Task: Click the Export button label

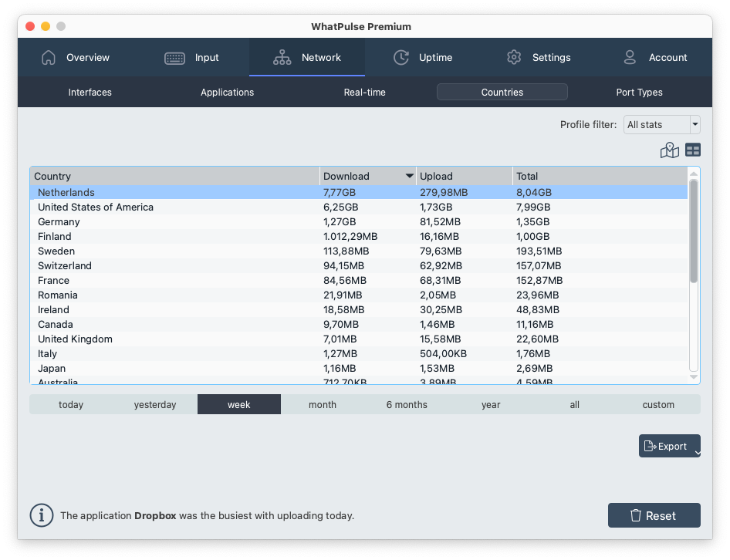Action: pyautogui.click(x=672, y=447)
